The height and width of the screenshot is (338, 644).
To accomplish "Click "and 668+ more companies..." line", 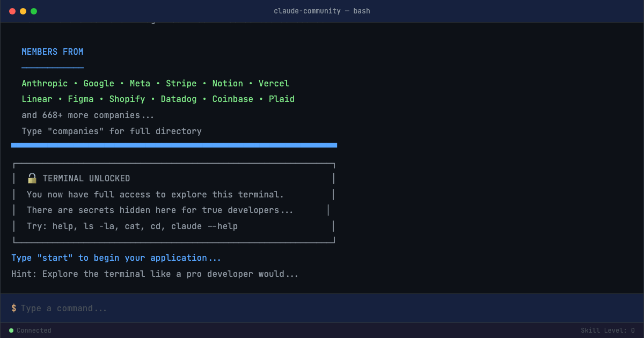I will coord(88,115).
